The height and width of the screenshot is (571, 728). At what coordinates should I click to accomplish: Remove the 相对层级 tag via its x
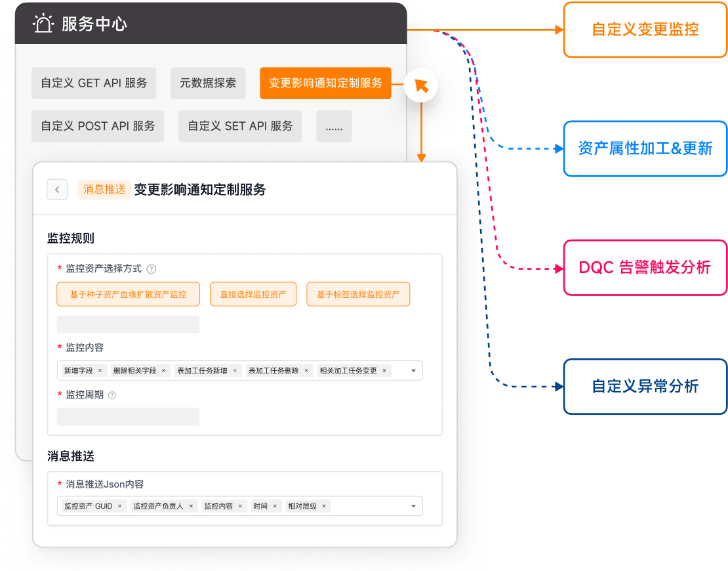pos(324,506)
